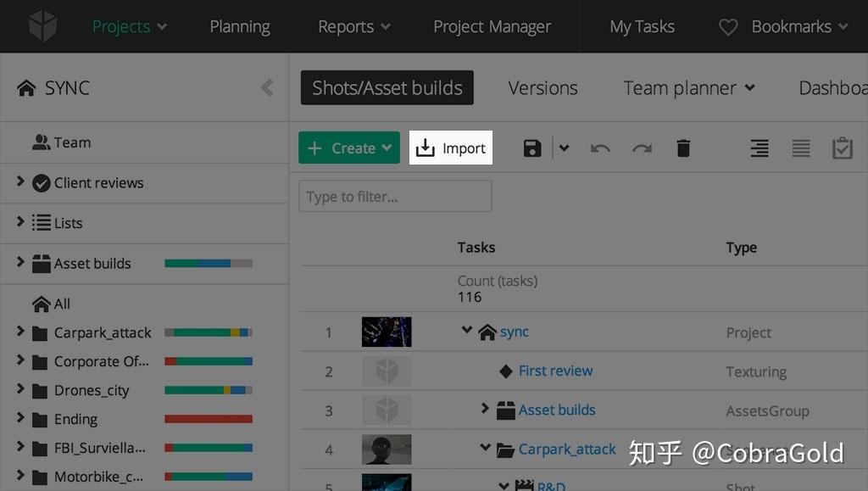868x491 pixels.
Task: Open the save options dropdown arrow
Action: click(x=564, y=148)
